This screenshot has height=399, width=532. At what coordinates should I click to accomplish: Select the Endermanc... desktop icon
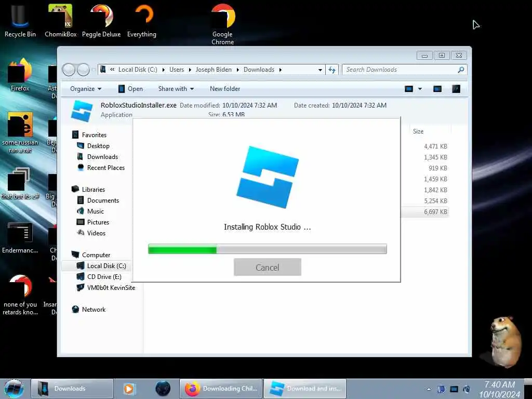(x=20, y=237)
